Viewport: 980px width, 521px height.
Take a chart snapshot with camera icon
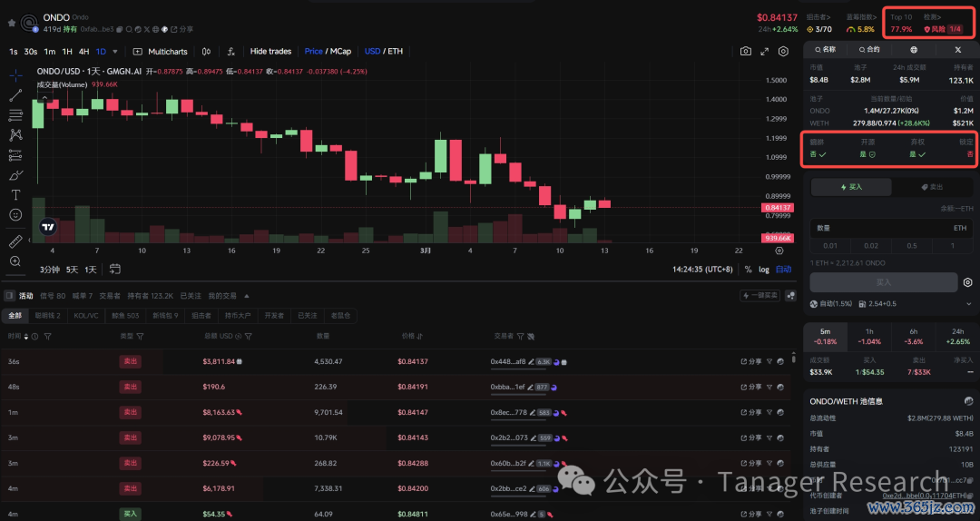(x=746, y=52)
